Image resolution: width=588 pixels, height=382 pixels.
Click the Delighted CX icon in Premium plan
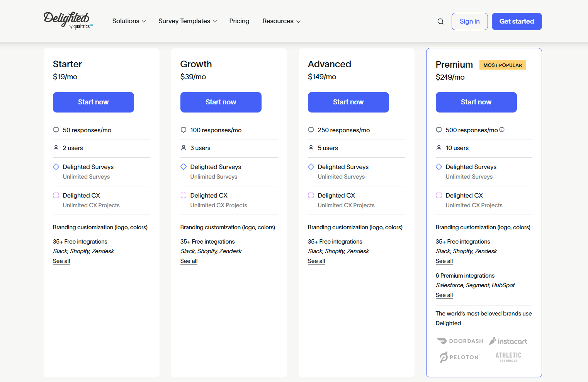tap(438, 195)
